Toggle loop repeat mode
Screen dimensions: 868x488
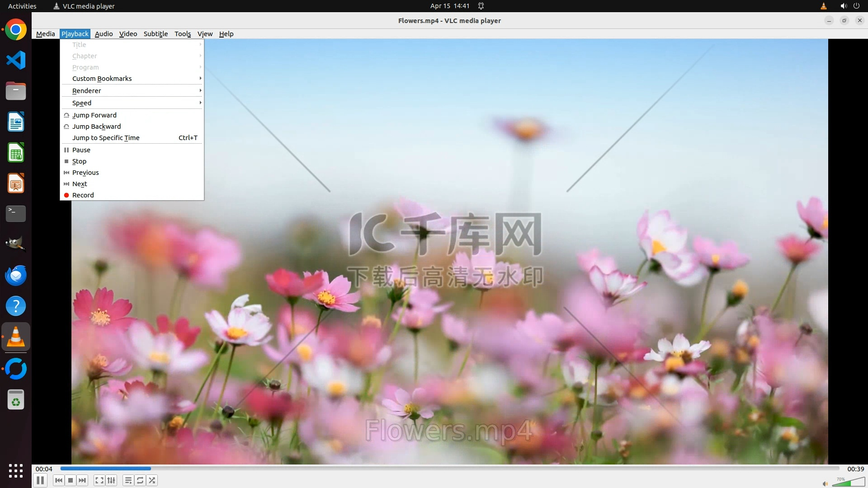pyautogui.click(x=140, y=480)
